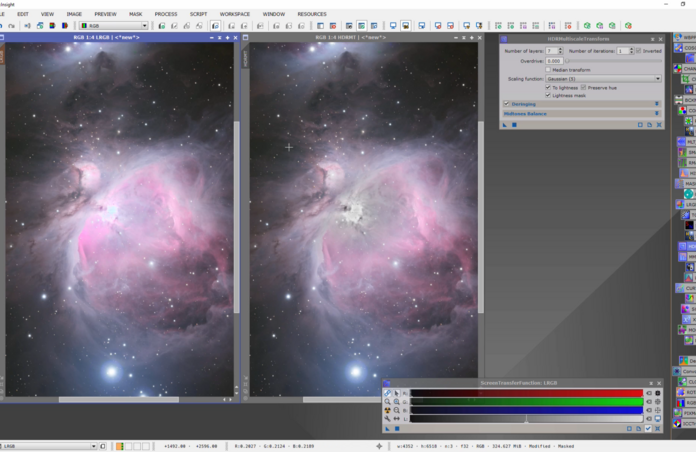The width and height of the screenshot is (696, 452).
Task: Toggle the Inverted checkbox
Action: coord(638,51)
